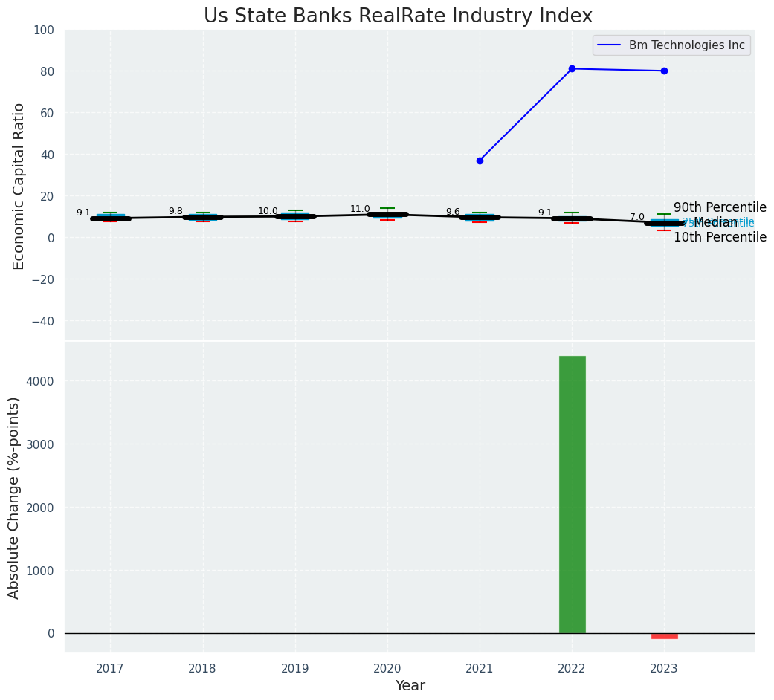
Task: Select the chart title text
Action: click(398, 16)
